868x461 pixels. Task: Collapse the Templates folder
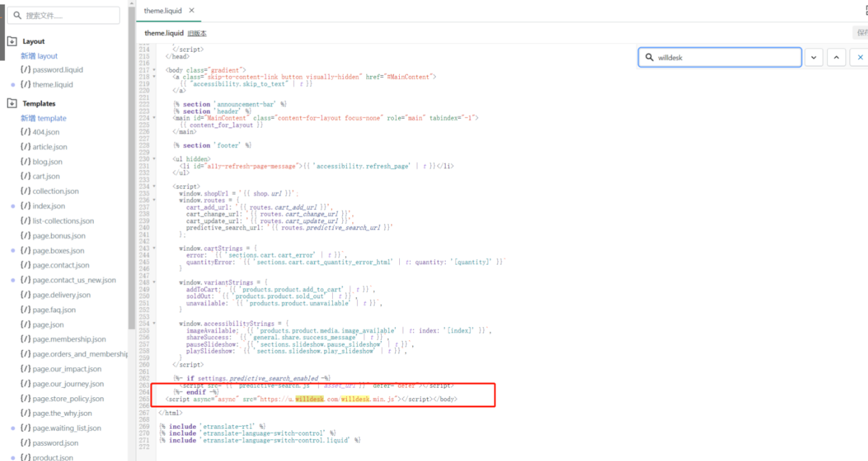coord(11,103)
